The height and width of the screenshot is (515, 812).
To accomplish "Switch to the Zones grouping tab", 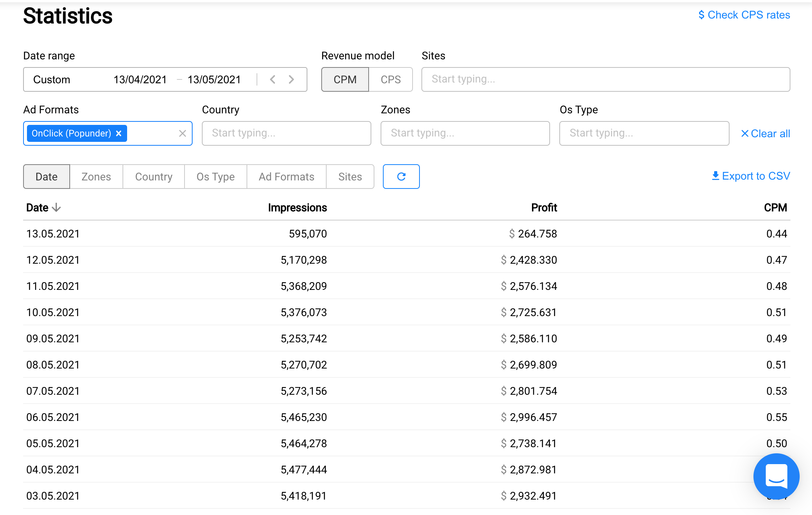I will [96, 177].
